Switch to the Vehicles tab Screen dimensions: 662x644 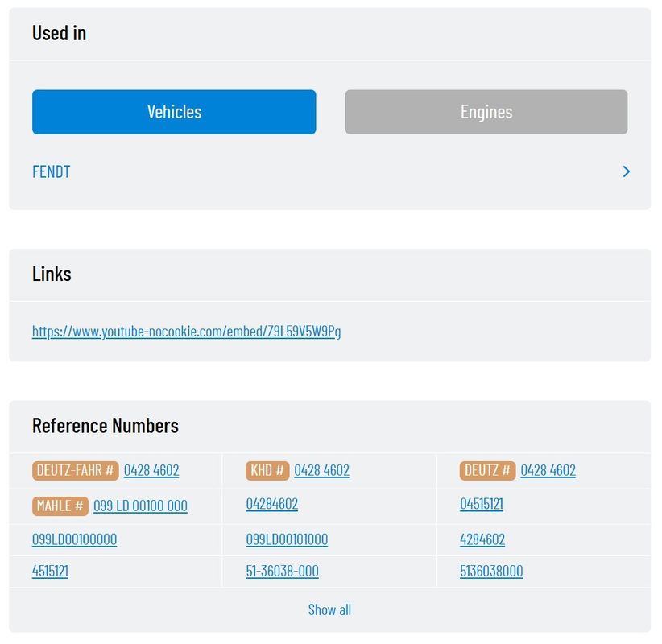[174, 112]
